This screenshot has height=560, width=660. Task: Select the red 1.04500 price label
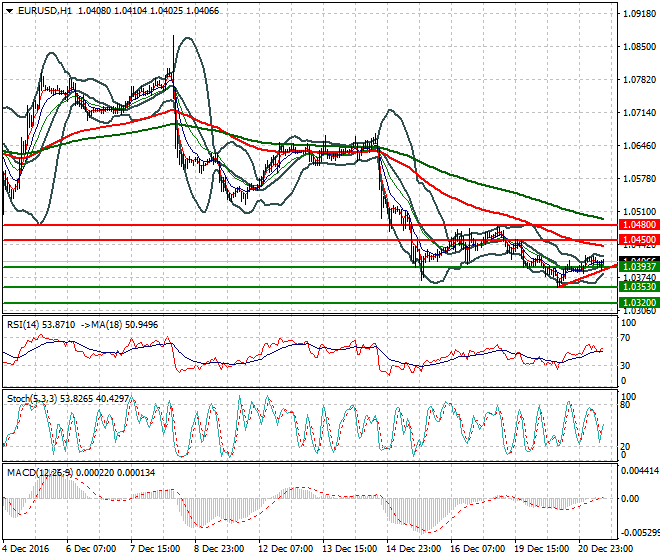[x=637, y=240]
